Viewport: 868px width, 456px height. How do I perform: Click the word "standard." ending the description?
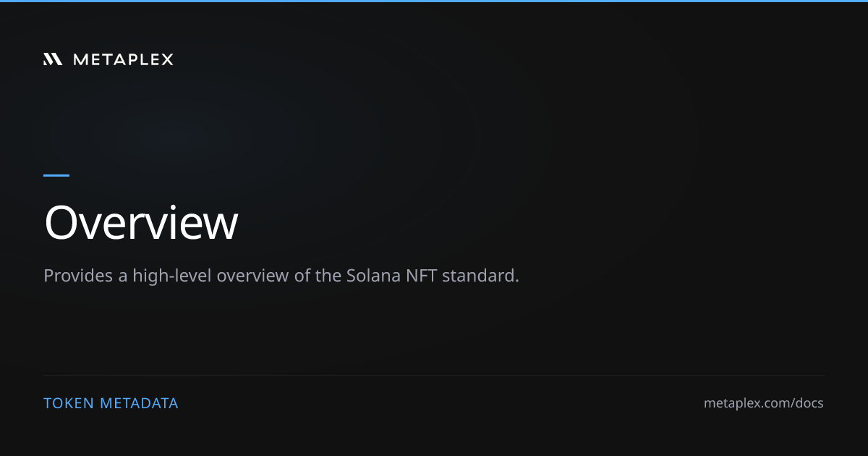click(x=481, y=276)
